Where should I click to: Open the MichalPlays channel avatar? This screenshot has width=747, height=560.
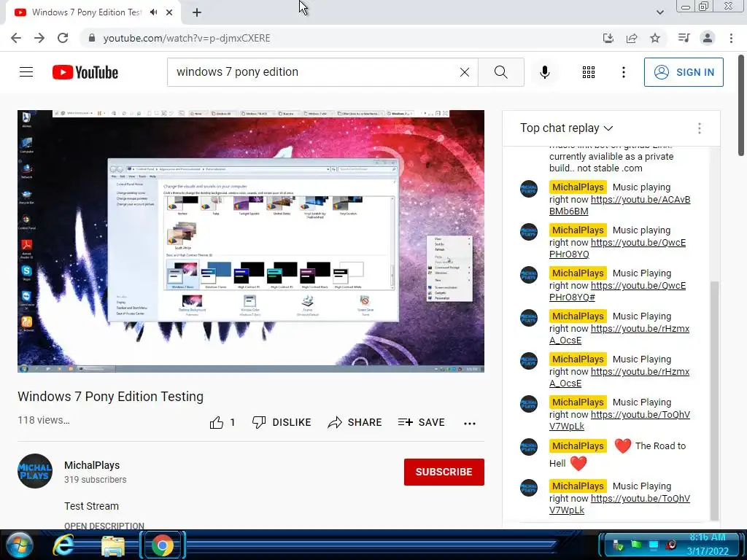[x=35, y=471]
